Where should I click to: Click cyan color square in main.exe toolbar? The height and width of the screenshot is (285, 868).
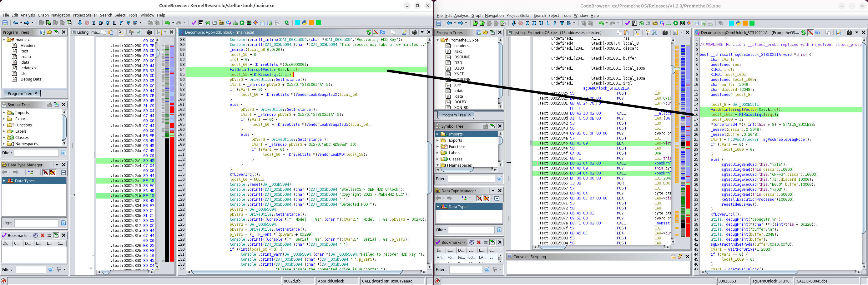coord(298,23)
